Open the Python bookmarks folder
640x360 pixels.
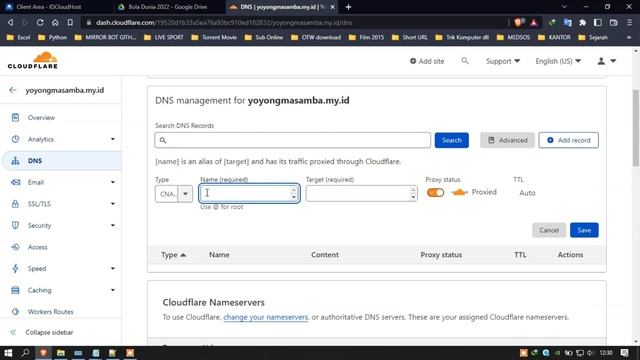(x=52, y=37)
